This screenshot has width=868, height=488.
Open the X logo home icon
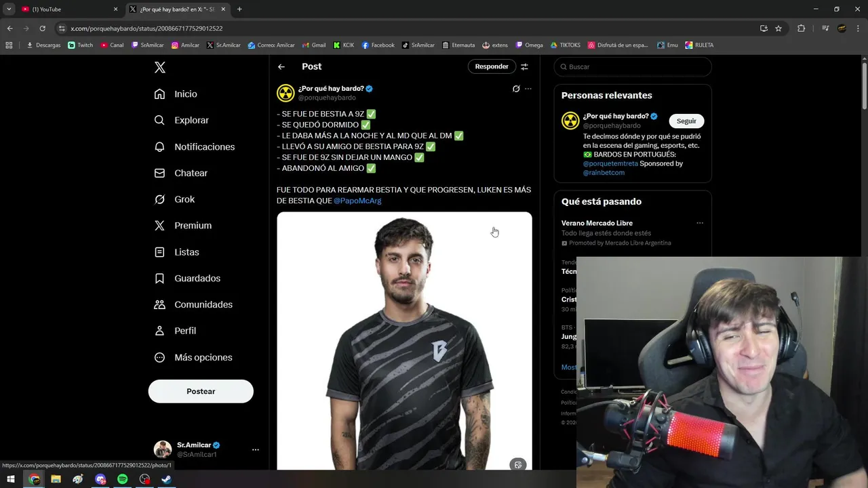(x=160, y=67)
